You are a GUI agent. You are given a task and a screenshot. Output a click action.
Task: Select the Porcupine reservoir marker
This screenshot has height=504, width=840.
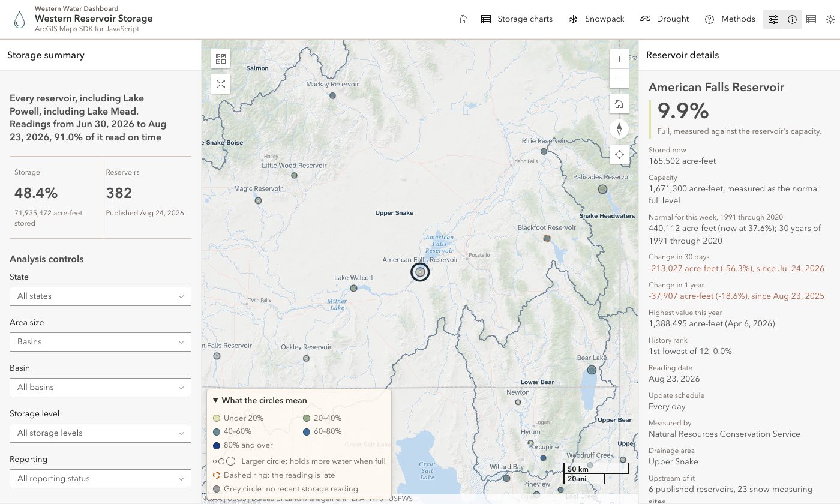pyautogui.click(x=543, y=458)
